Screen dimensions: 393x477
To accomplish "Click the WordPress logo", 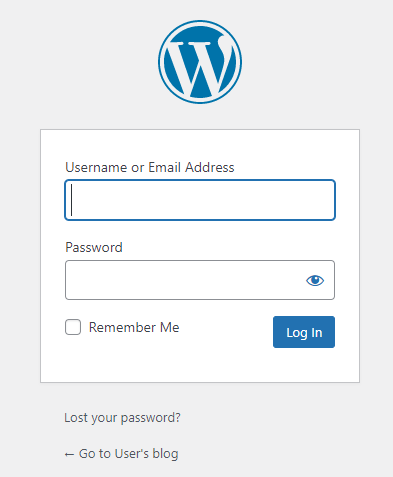I will pyautogui.click(x=200, y=62).
